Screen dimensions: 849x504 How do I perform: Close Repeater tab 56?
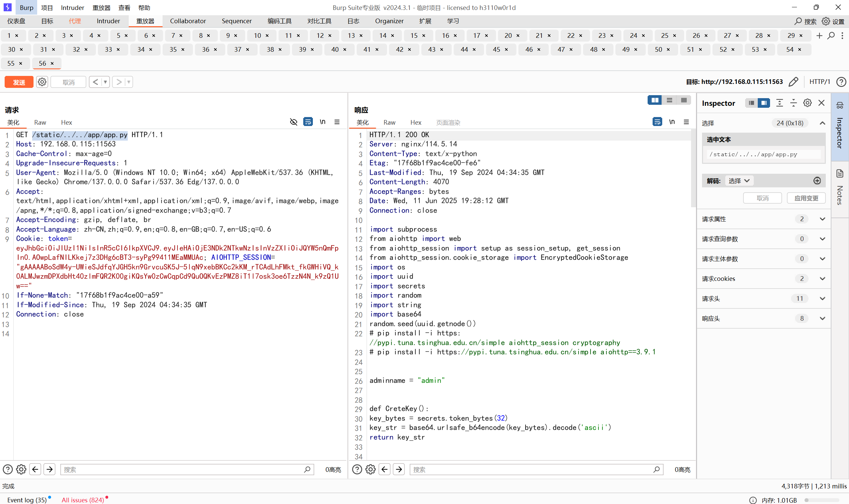[52, 64]
